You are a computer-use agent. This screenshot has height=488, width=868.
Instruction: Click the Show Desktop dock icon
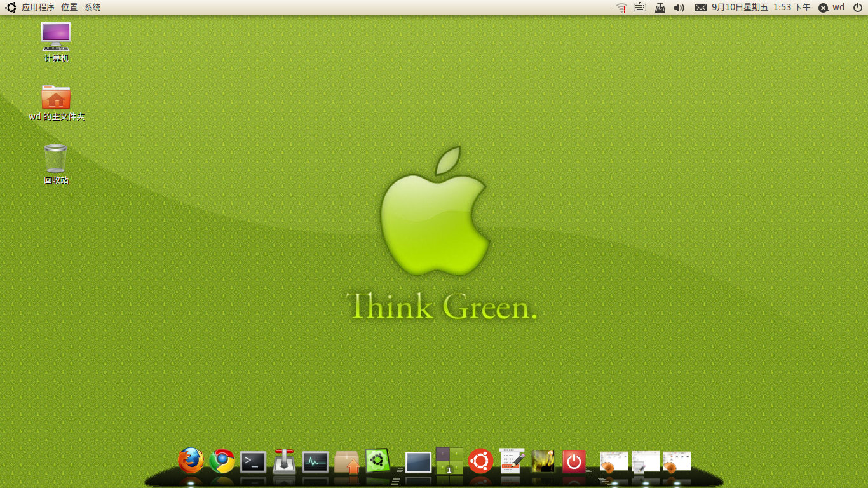click(x=418, y=463)
